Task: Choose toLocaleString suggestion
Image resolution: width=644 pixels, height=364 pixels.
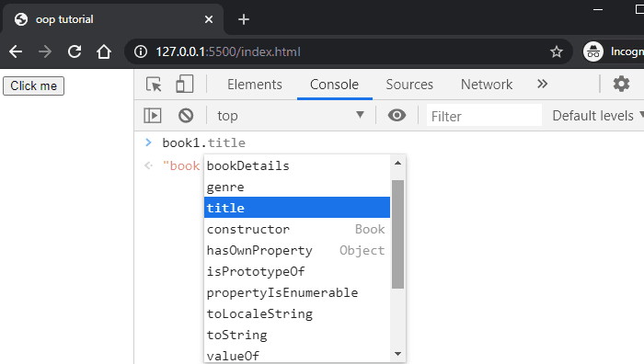Action: pos(297,314)
